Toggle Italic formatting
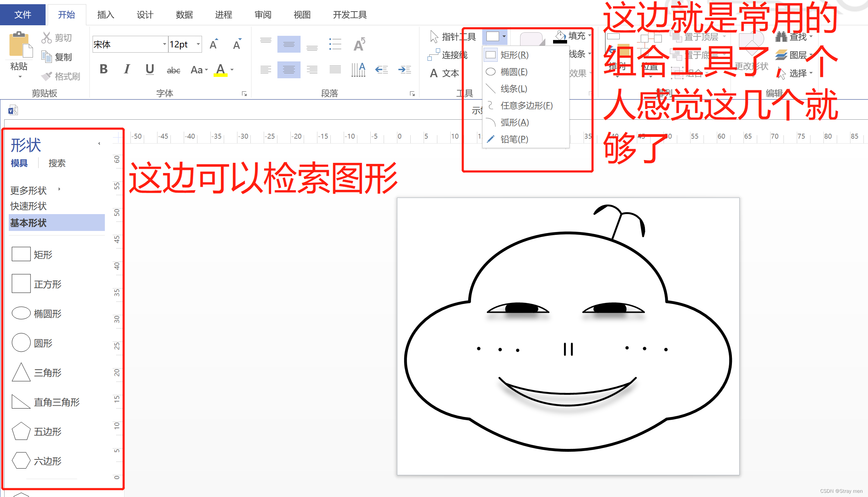Screen dimensions: 868x497 coord(127,69)
